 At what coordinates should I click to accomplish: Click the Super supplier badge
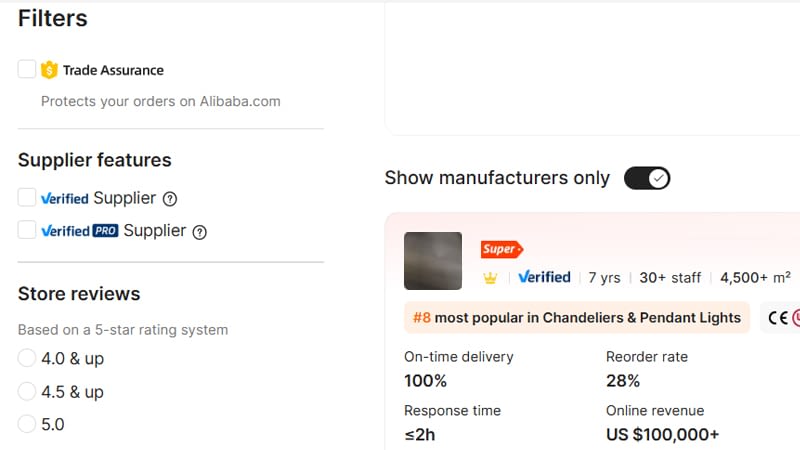501,249
